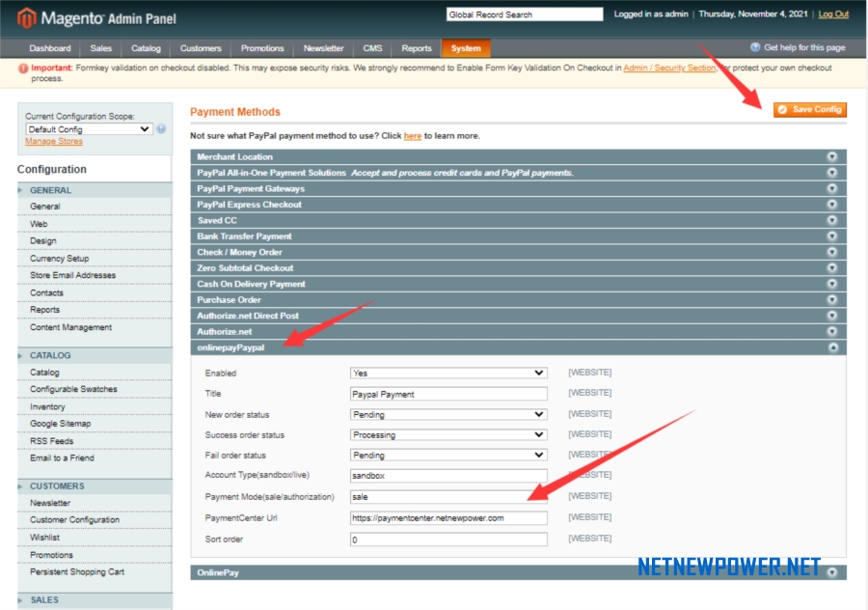868x610 pixels.
Task: Open the Fail order status dropdown
Action: tap(448, 455)
